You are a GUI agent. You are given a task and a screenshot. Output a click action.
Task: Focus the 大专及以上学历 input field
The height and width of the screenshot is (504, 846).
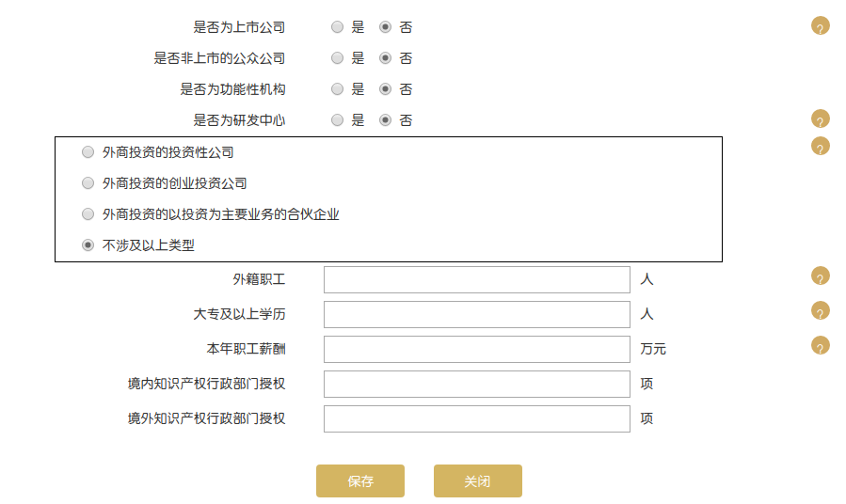click(x=477, y=314)
